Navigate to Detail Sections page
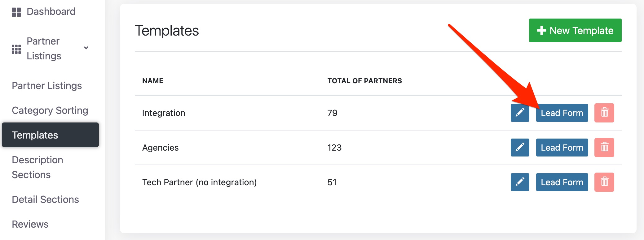Viewport: 644px width, 240px height. pos(45,199)
